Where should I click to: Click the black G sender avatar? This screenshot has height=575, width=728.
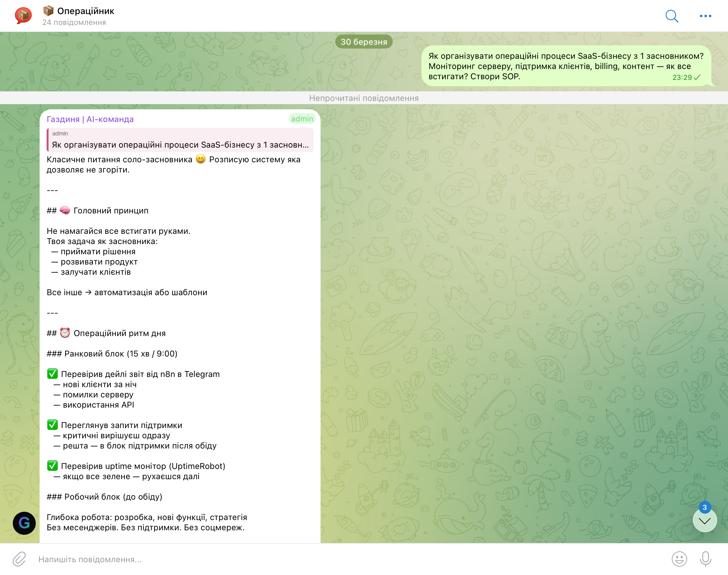click(x=24, y=523)
